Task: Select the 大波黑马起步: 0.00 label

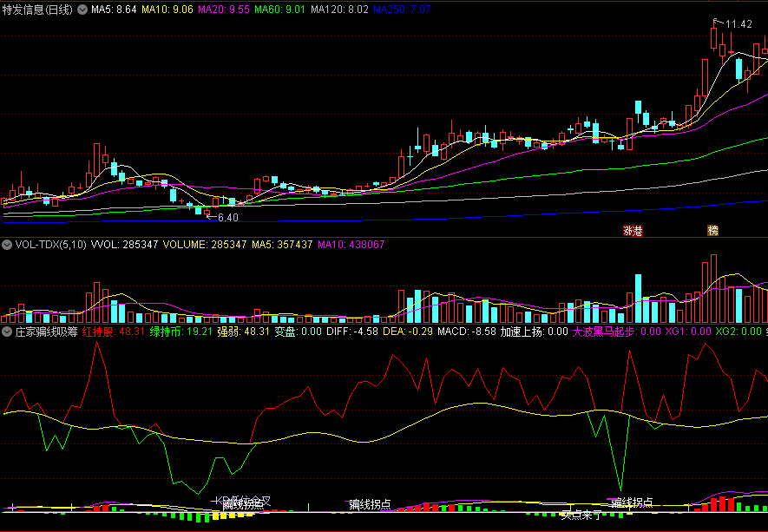Action: (617, 332)
